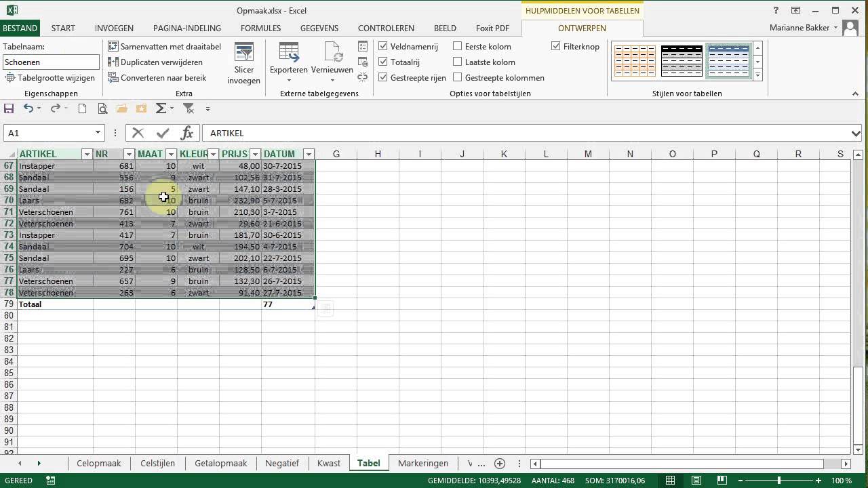
Task: Click the Tabelnaam field containing Schoenen
Action: (x=51, y=62)
